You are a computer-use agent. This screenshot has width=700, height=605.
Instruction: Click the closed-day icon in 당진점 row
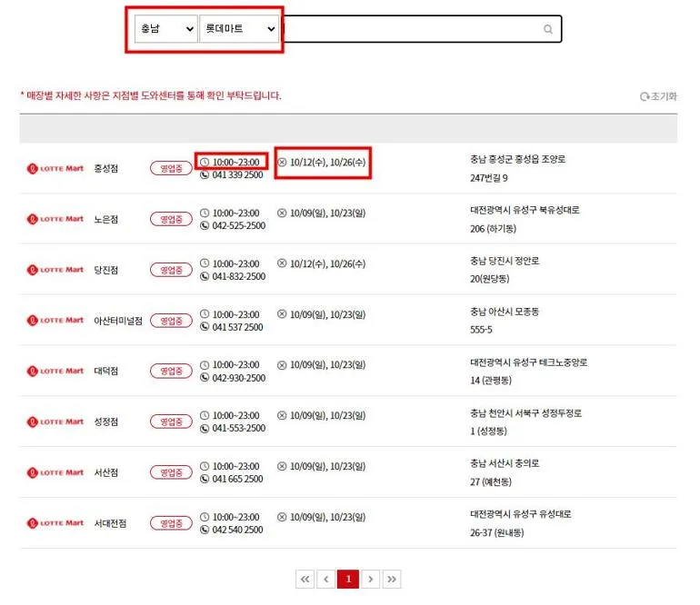pos(282,263)
